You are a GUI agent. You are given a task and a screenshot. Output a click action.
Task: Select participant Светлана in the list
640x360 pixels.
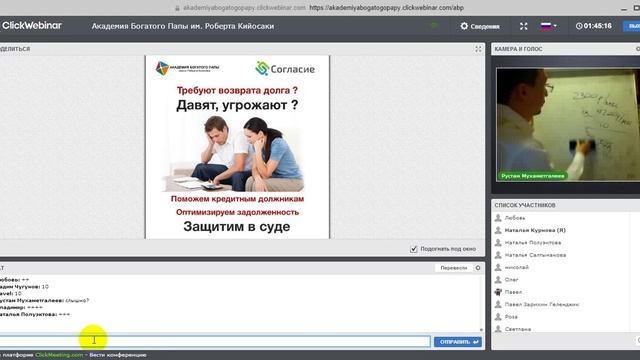pyautogui.click(x=518, y=329)
